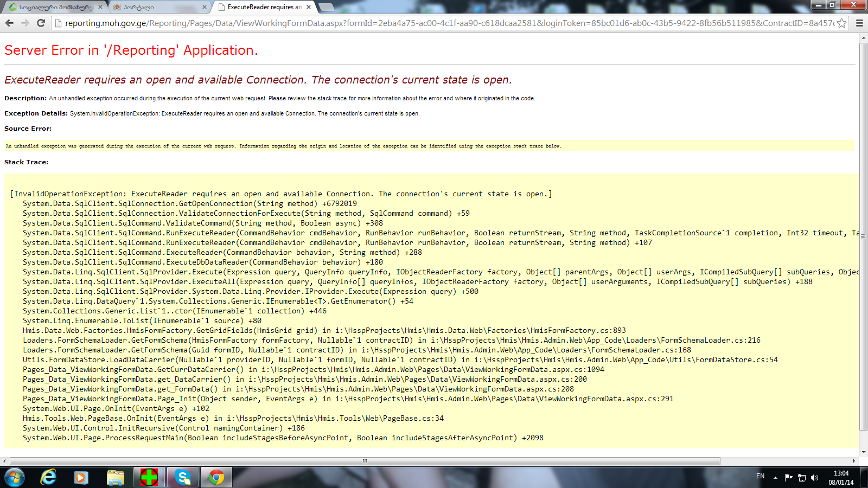Screen dimensions: 868x488
Task: Open Internet Explorer from the taskbar
Action: click(x=48, y=477)
